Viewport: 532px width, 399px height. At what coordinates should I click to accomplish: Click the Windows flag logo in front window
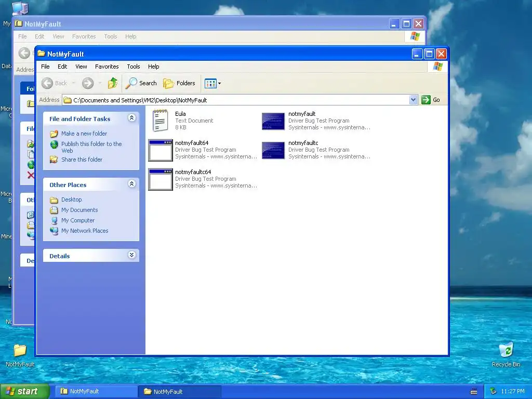coord(437,66)
